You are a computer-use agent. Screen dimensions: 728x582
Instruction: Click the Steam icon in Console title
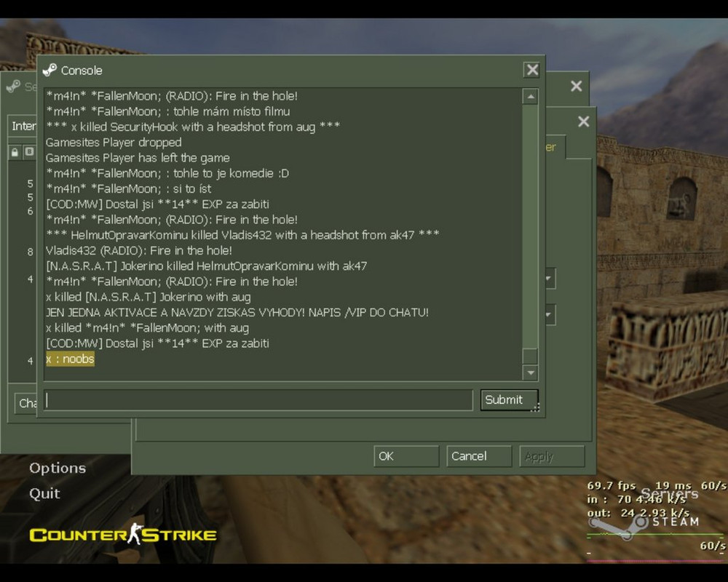pyautogui.click(x=50, y=70)
